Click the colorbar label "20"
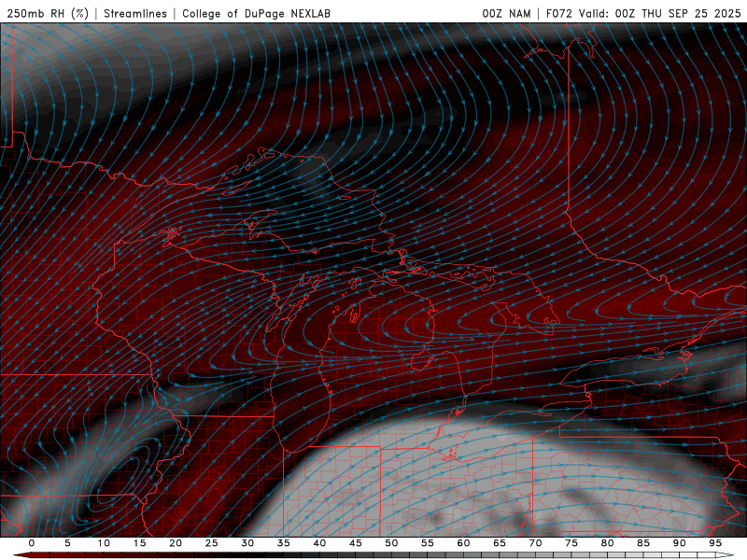Viewport: 747px width, 560px height. coord(176,543)
